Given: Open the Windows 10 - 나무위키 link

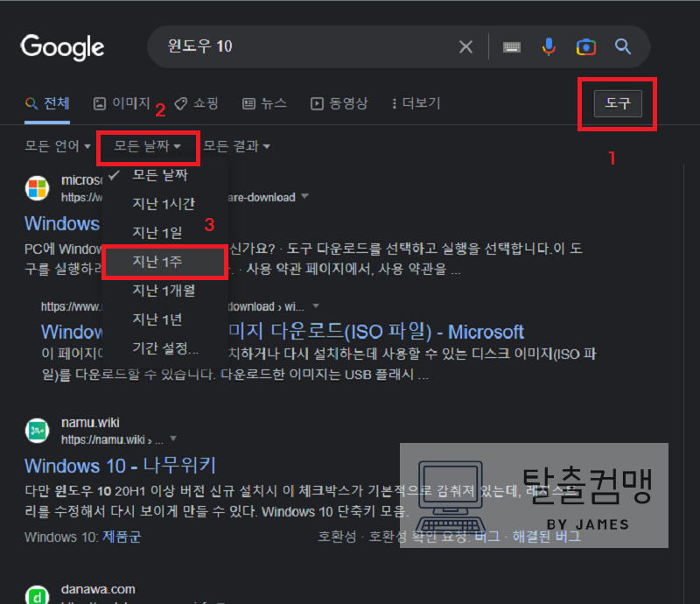Looking at the screenshot, I should (x=120, y=466).
